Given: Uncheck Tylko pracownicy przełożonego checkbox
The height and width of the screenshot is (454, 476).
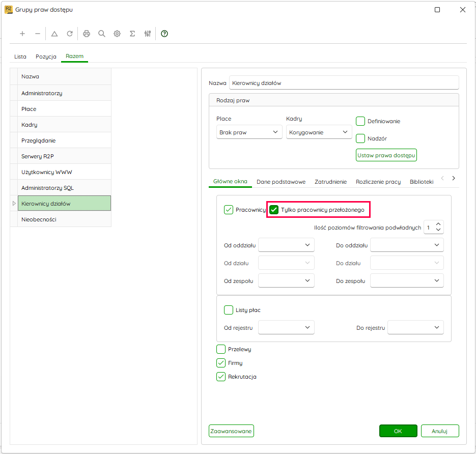Looking at the screenshot, I should tap(274, 210).
